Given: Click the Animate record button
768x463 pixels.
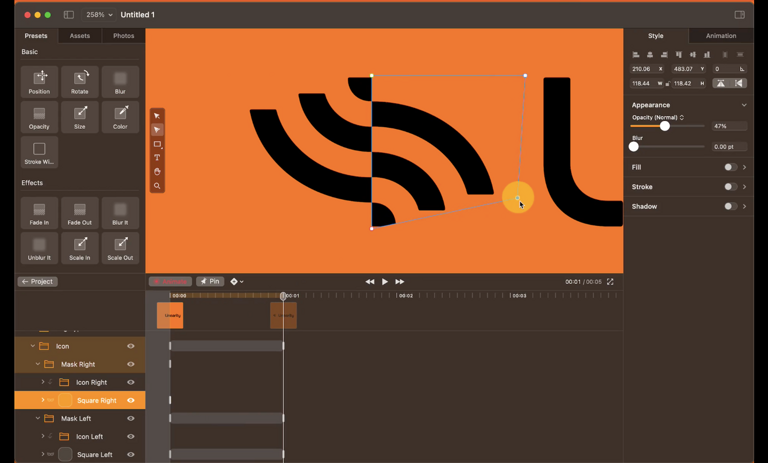Looking at the screenshot, I should pos(170,282).
